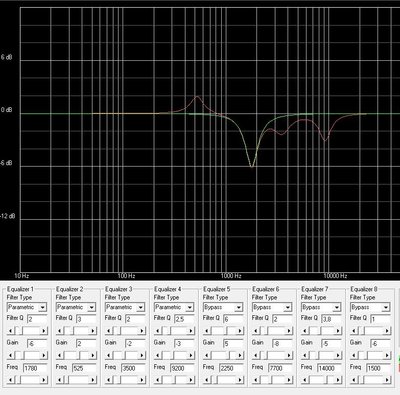The image size is (400, 395).
Task: Click Equalizer 6 Filter Q field
Action: (x=282, y=319)
